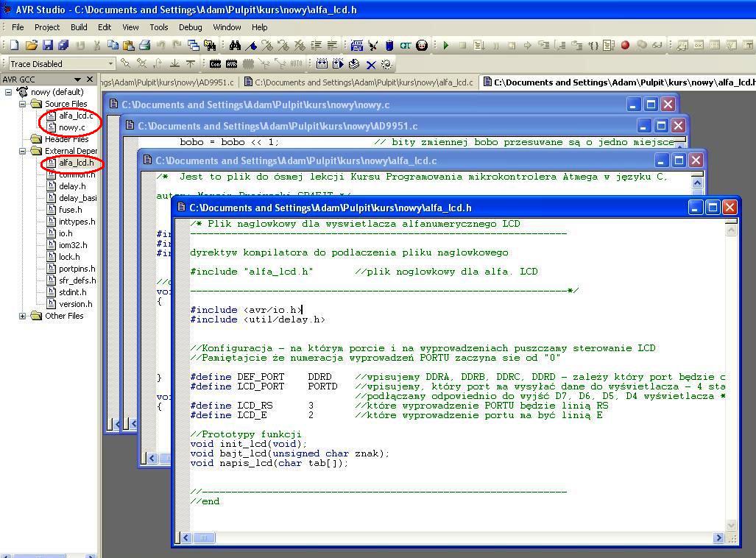This screenshot has width=756, height=558.
Task: Click the Open folder toolbar icon
Action: 31,46
